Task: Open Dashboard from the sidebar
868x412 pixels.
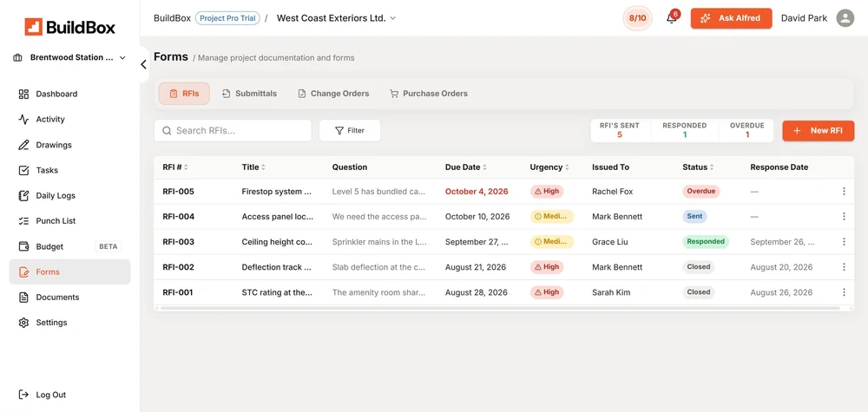Action: (x=69, y=94)
